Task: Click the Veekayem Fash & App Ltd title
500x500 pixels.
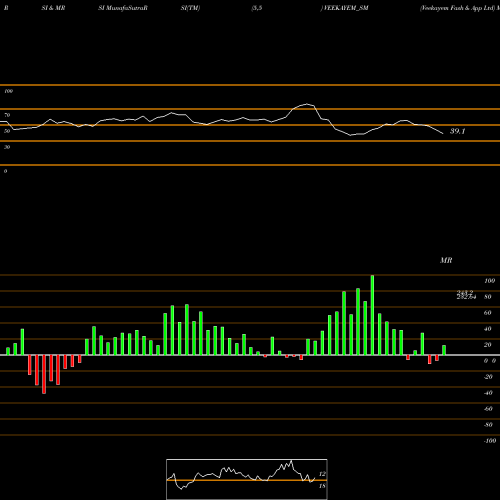Action: 457,8
